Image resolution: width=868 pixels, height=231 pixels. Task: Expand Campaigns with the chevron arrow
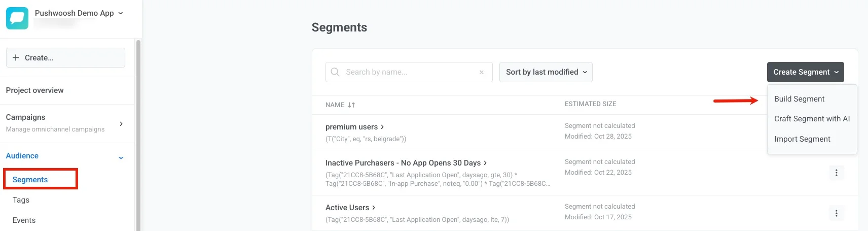(x=121, y=124)
